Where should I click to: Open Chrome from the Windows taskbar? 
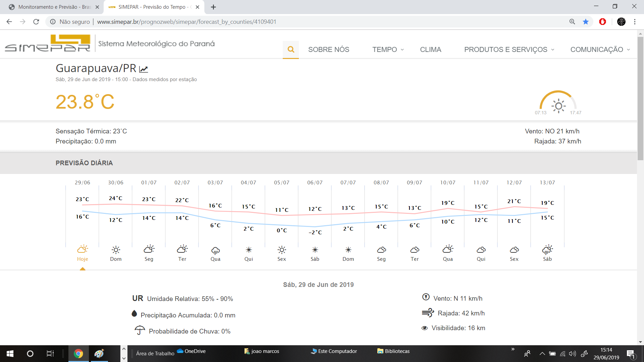78,354
